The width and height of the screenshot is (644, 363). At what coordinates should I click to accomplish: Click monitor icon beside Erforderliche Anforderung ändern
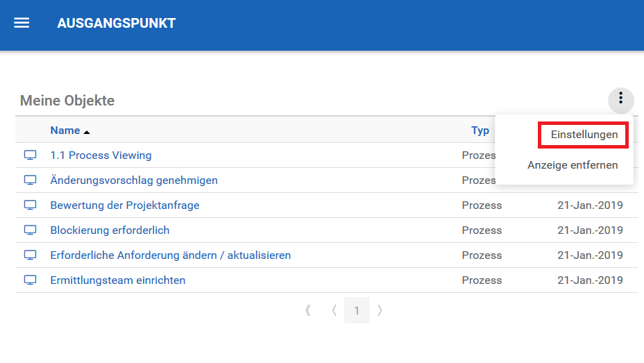31,255
